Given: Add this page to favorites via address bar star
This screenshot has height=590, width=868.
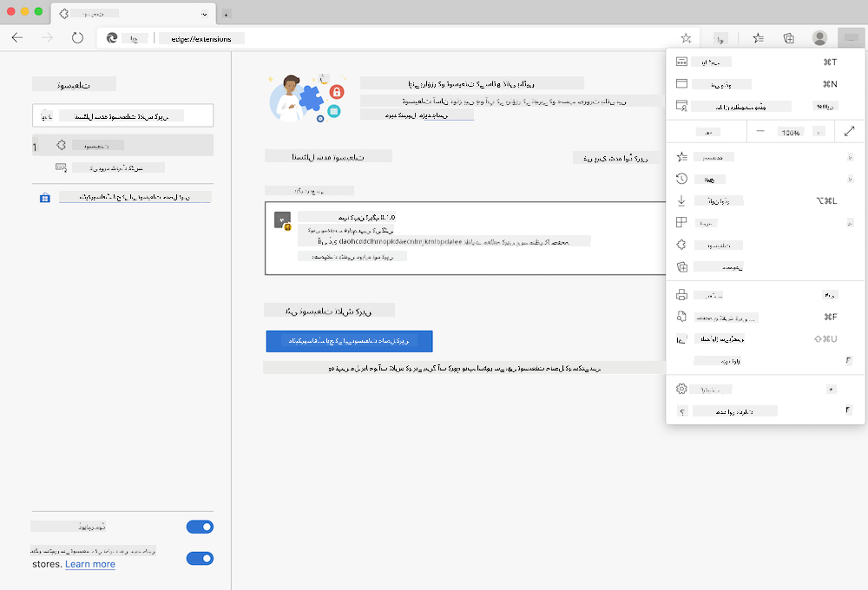Looking at the screenshot, I should click(x=685, y=37).
